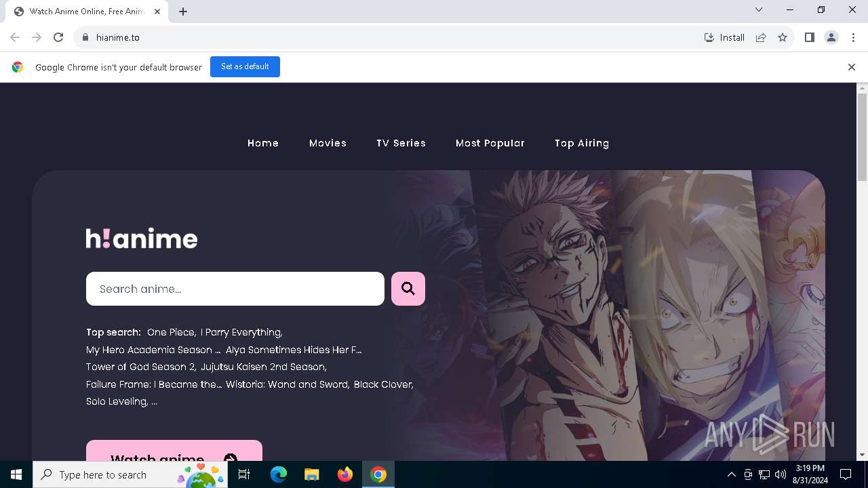Focus the Search anime input field

[x=235, y=289]
